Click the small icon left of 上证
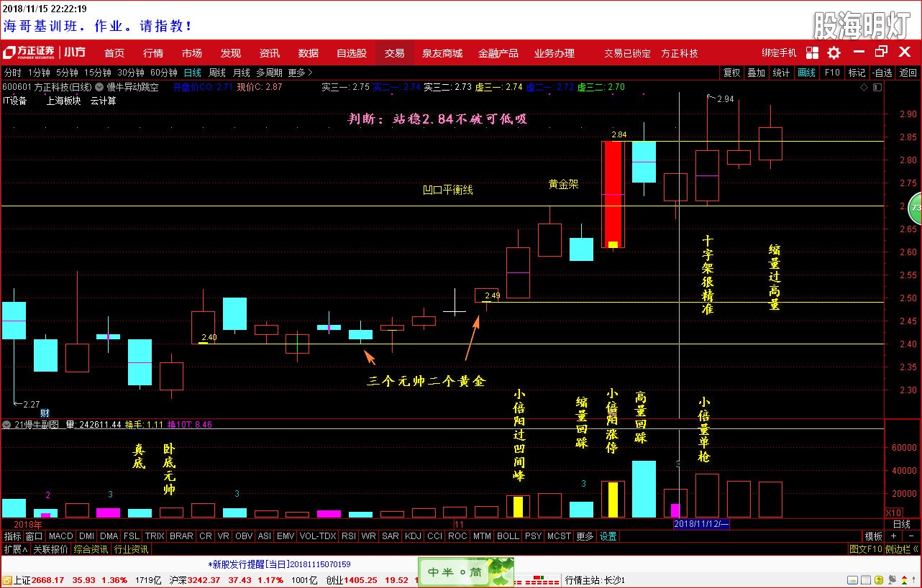 (6, 580)
